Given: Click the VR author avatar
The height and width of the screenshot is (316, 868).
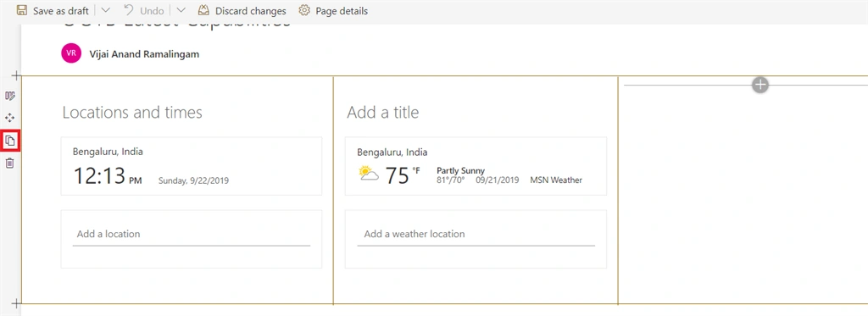Looking at the screenshot, I should click(71, 53).
